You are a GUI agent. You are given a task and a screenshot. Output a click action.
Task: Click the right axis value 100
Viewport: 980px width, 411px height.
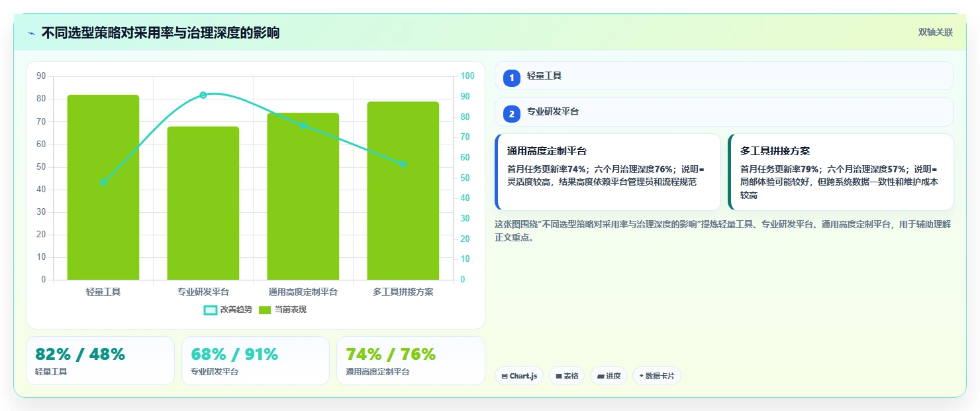pyautogui.click(x=467, y=76)
